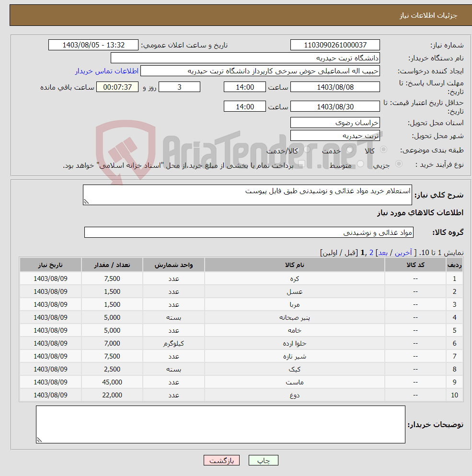Screen dimensions: 472x476
Task: Select the مربا item name cell
Action: pyautogui.click(x=295, y=304)
